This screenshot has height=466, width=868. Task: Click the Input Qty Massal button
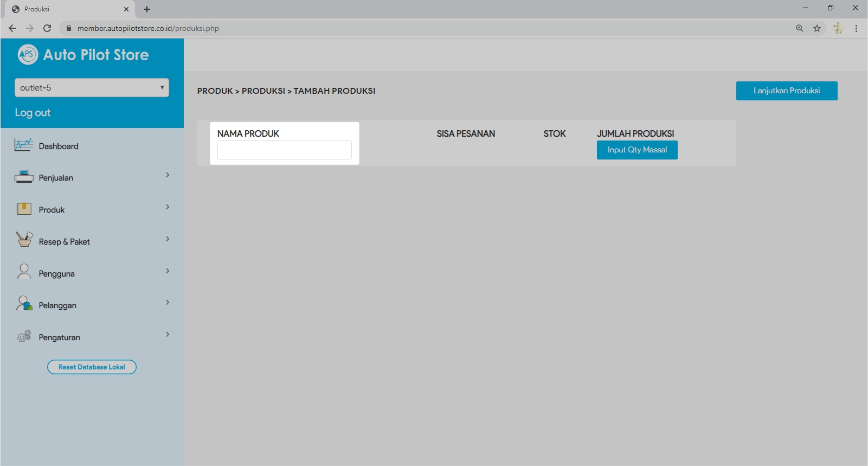coord(637,150)
